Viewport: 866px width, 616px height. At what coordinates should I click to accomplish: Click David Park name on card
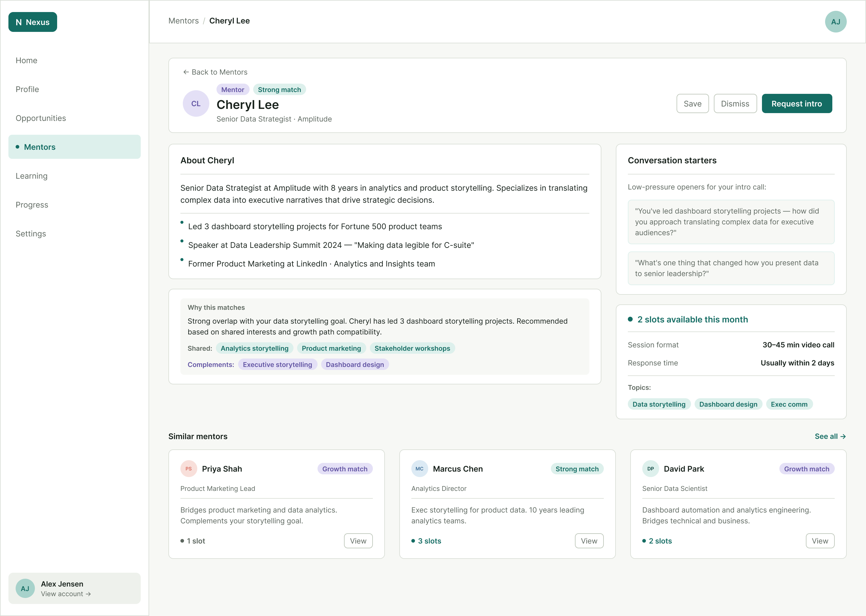683,469
